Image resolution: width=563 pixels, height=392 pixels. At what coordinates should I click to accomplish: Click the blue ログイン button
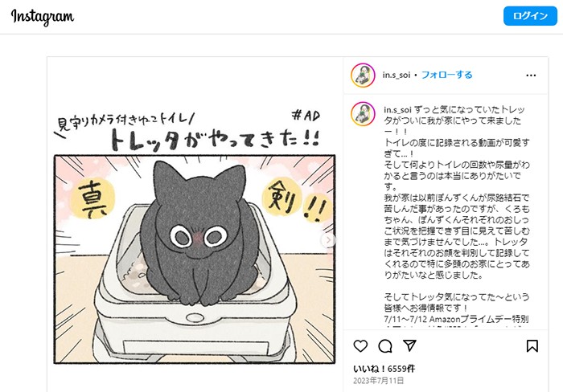(530, 16)
